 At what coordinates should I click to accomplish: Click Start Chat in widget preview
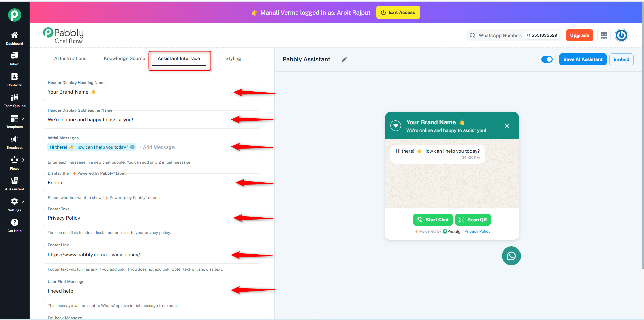tap(433, 220)
